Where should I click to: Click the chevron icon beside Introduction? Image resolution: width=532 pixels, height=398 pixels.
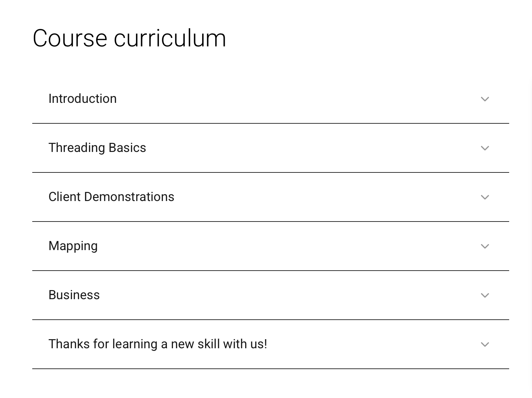485,99
